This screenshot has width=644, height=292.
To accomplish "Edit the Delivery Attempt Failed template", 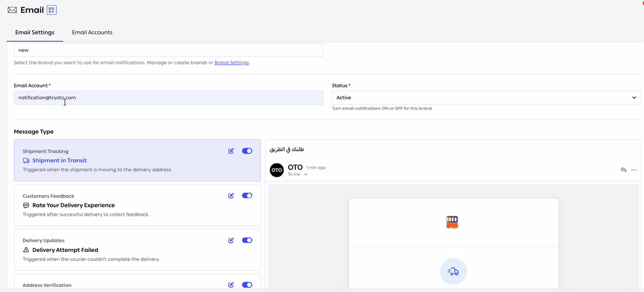I will [231, 240].
